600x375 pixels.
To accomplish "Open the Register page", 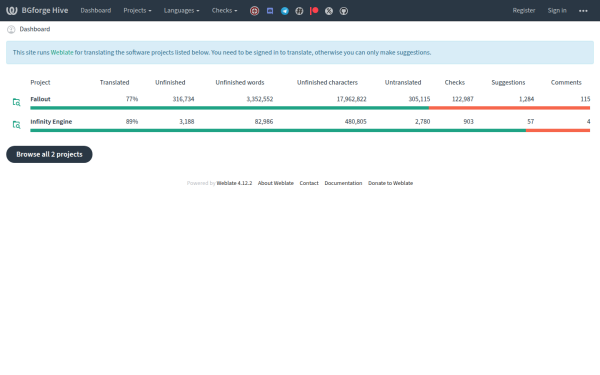I will tap(524, 10).
